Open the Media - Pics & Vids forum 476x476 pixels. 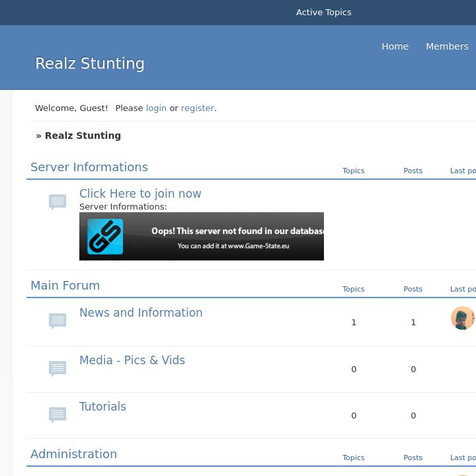(x=132, y=360)
